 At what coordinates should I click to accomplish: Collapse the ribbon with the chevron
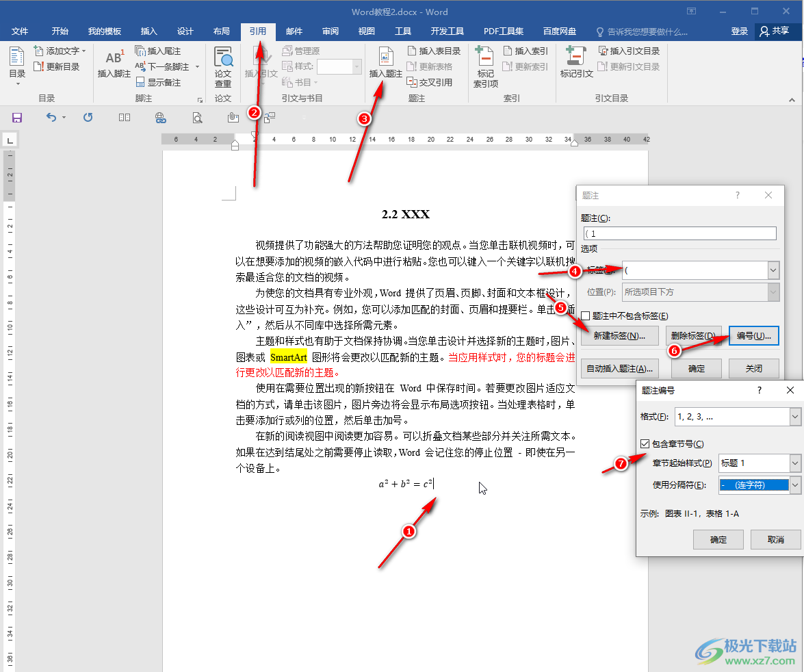click(792, 99)
